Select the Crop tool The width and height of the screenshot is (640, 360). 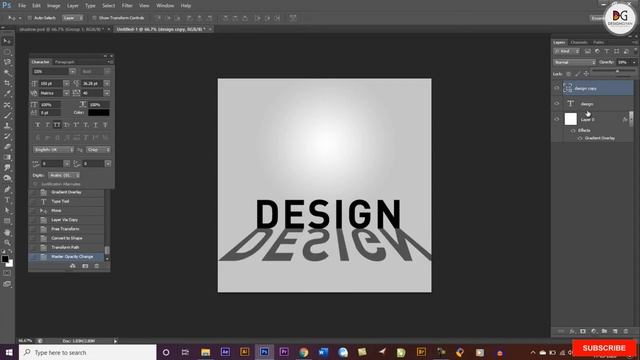coord(7,83)
